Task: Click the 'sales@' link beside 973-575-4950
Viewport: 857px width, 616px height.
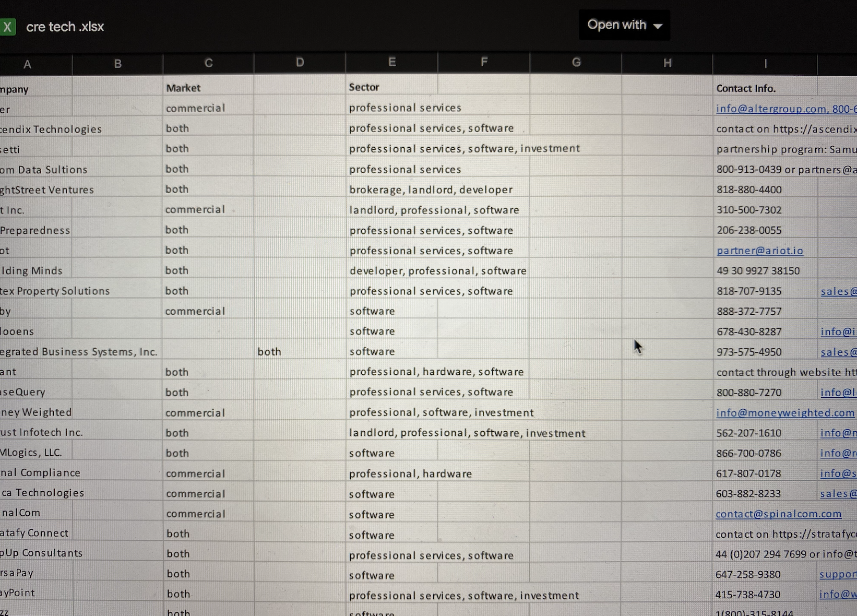Action: 838,352
